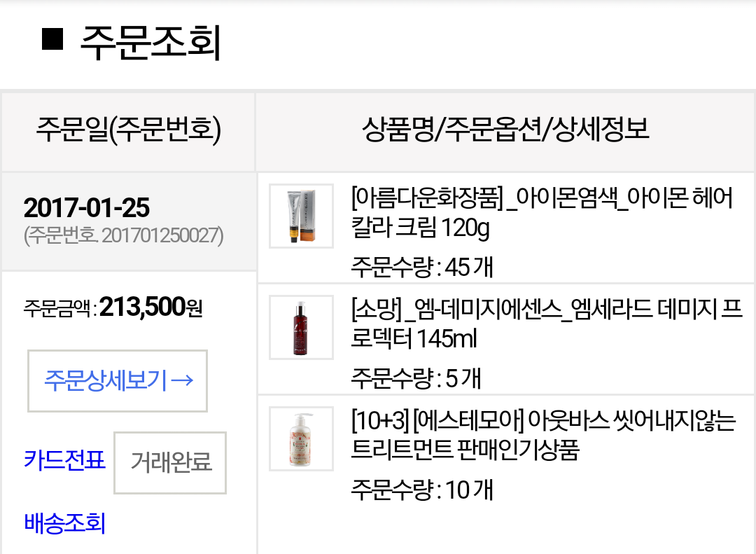Open the white pump treatment bottle thumbnail
This screenshot has width=756, height=554.
click(x=301, y=438)
